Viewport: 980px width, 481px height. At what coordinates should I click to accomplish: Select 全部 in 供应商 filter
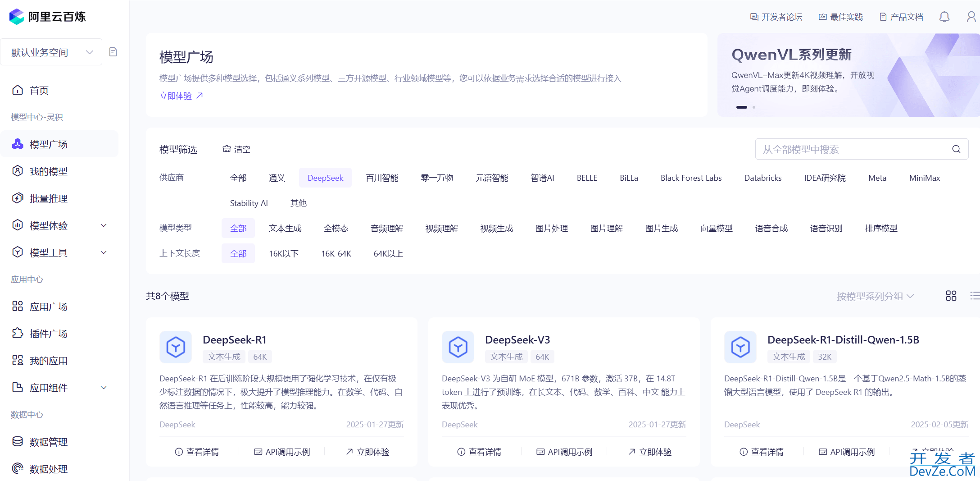pos(238,178)
